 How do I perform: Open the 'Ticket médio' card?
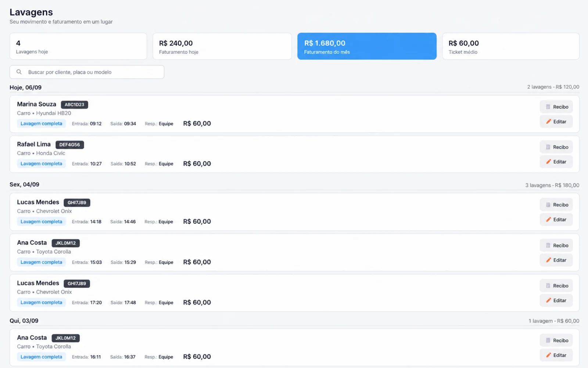(x=511, y=46)
